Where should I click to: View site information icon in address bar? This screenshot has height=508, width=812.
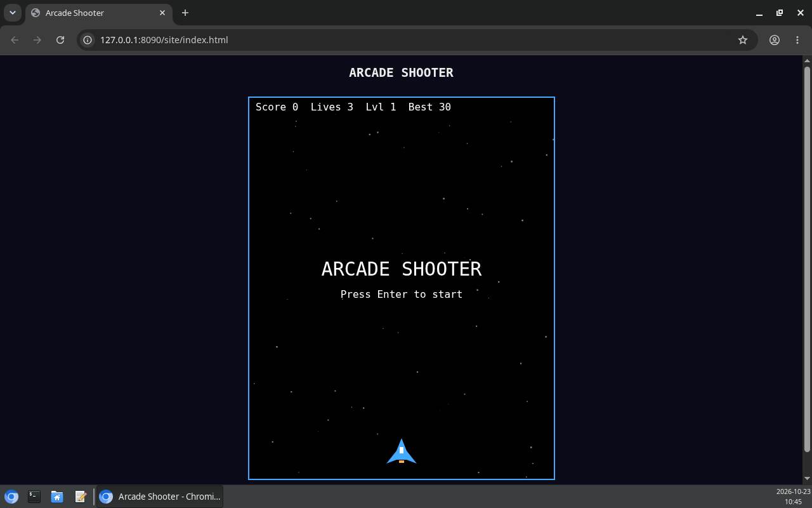click(x=88, y=39)
